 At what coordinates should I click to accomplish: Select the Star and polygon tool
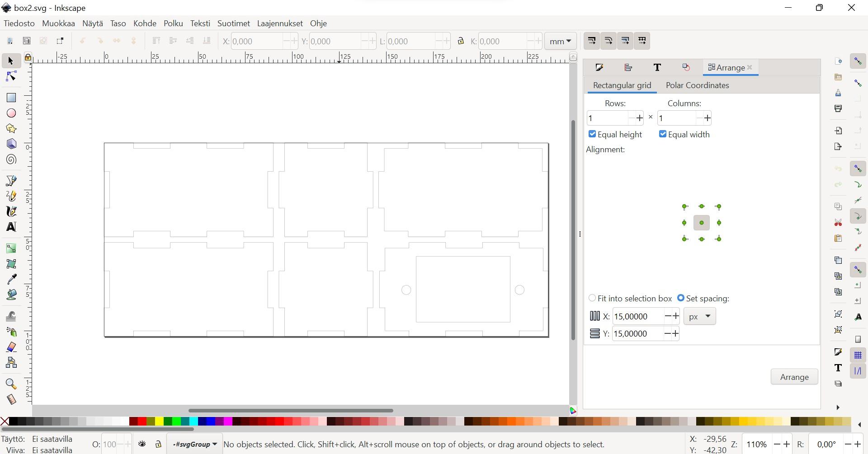pos(11,129)
